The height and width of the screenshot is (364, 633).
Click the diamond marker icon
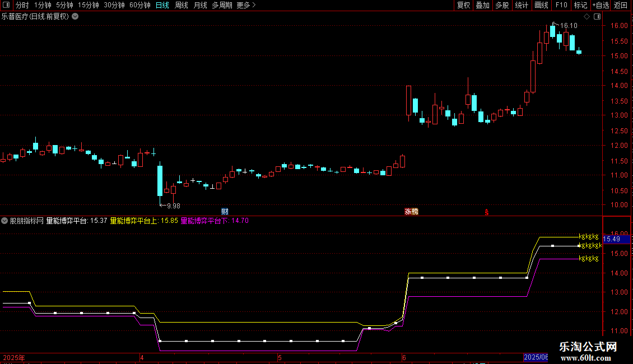(x=587, y=17)
